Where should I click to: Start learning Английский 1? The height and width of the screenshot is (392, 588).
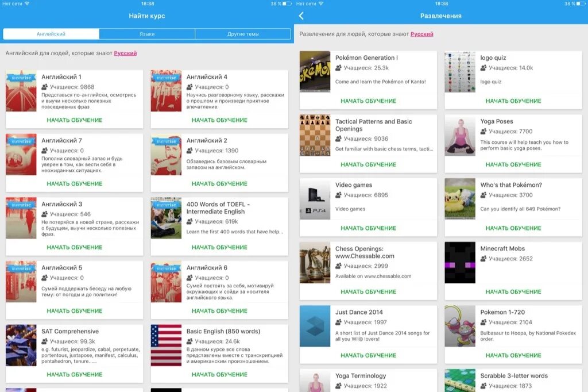[74, 120]
